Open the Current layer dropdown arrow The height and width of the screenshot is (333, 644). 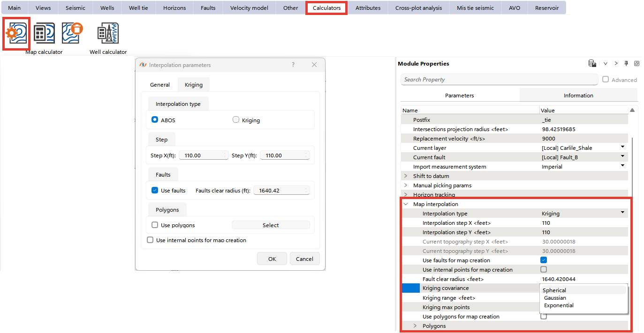click(623, 148)
